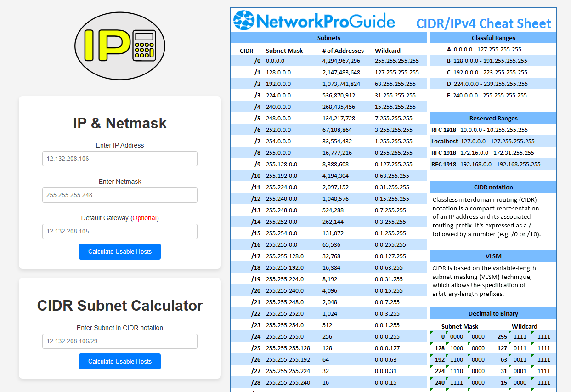Click the Reserved Ranges section header
The width and height of the screenshot is (571, 392).
point(493,118)
